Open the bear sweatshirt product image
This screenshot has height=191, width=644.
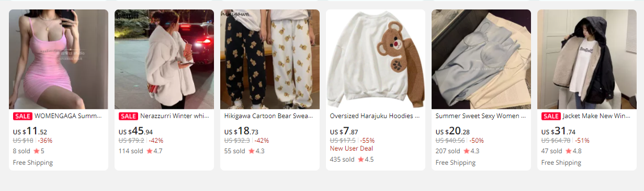tap(376, 59)
